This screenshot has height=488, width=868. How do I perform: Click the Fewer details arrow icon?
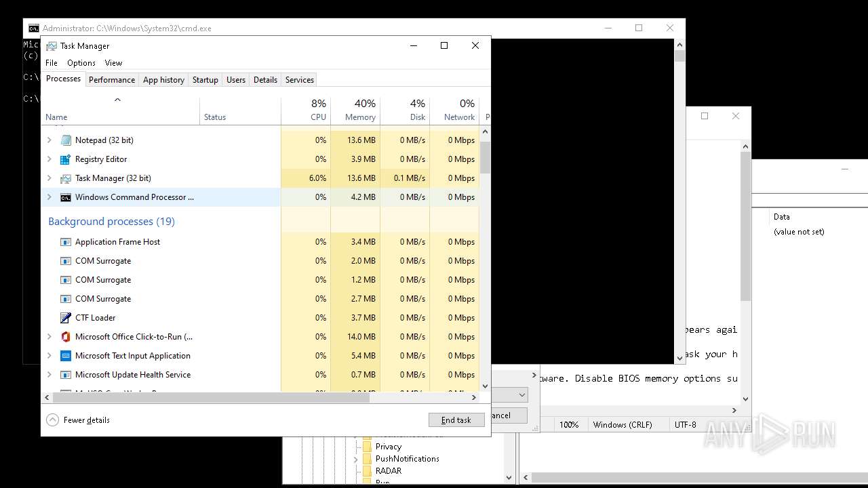coord(52,420)
